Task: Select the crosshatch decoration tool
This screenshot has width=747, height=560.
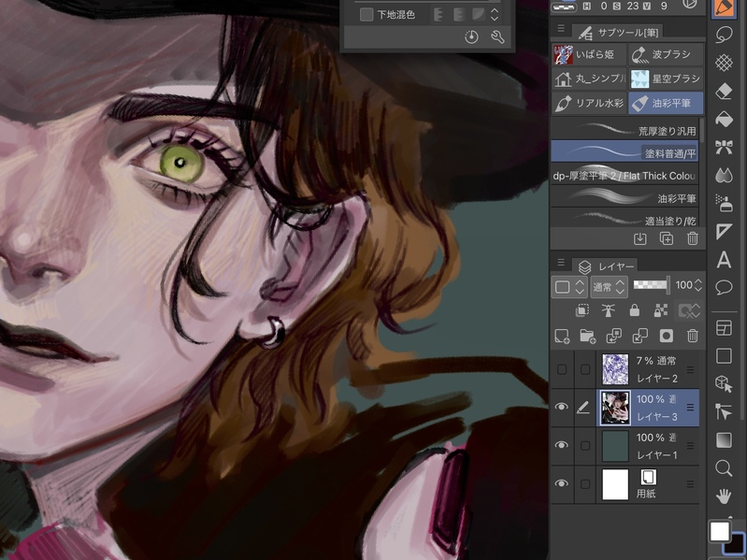Action: click(724, 63)
